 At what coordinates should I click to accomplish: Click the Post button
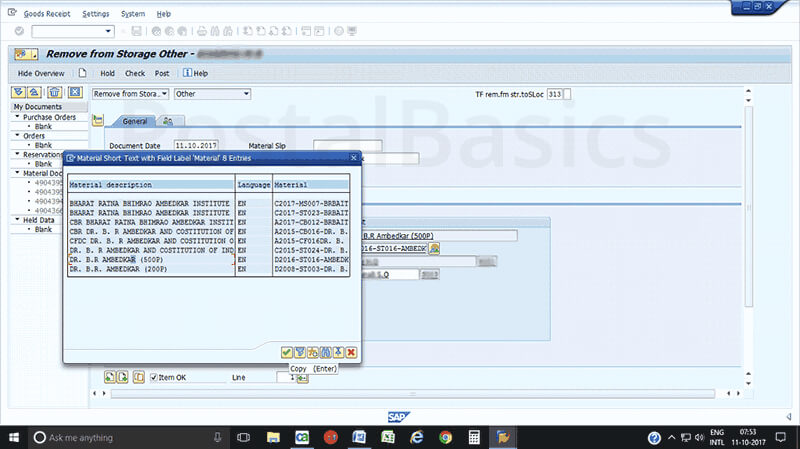[x=161, y=73]
